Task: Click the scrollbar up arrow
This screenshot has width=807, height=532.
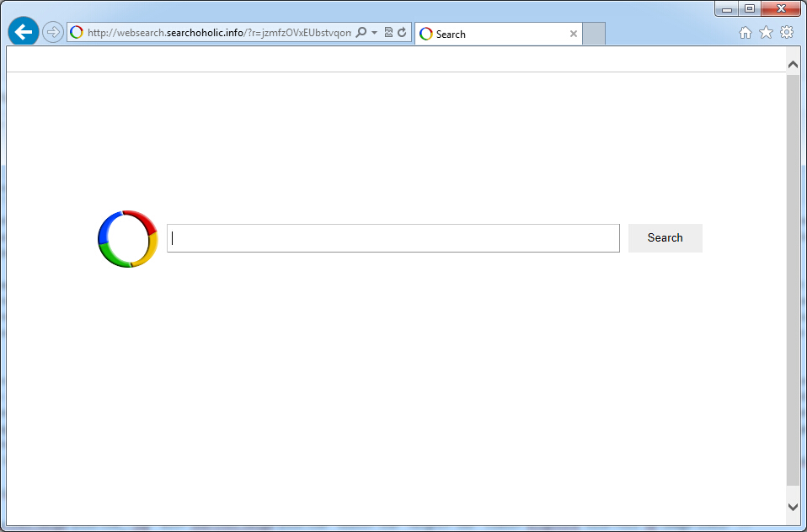Action: [x=793, y=64]
